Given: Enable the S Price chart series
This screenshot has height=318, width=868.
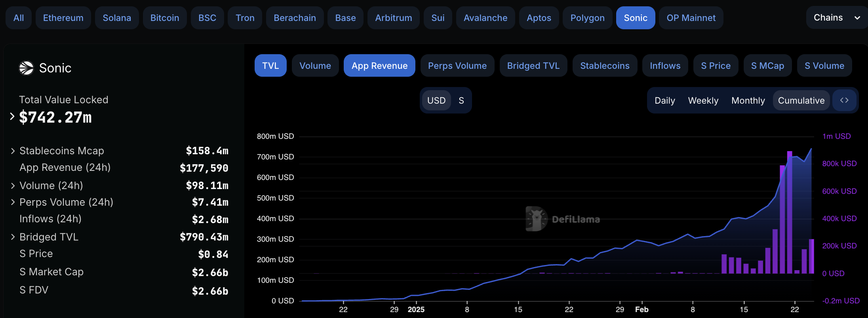Looking at the screenshot, I should click(716, 66).
